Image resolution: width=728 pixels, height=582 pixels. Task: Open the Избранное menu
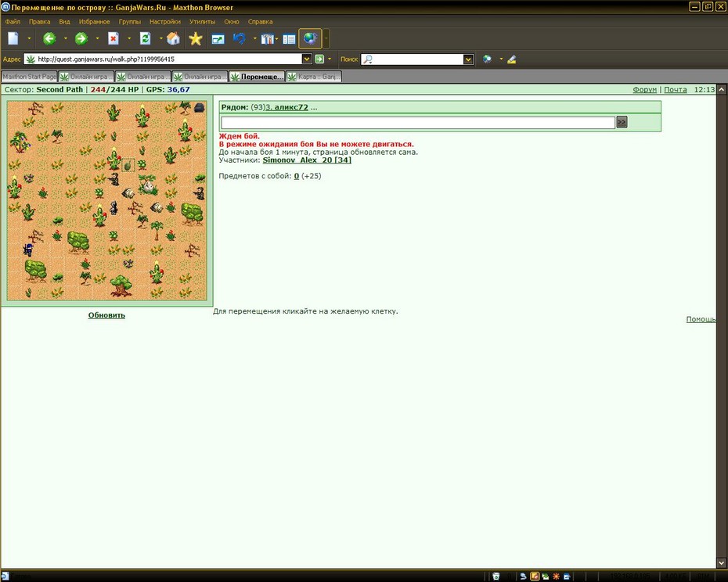coord(94,21)
